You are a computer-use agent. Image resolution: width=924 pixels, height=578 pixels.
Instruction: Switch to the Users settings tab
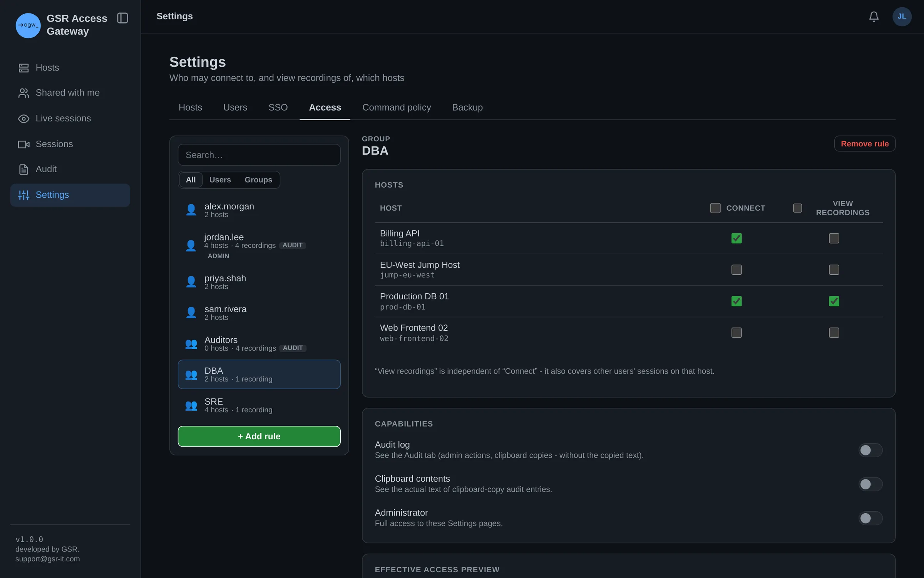(235, 108)
